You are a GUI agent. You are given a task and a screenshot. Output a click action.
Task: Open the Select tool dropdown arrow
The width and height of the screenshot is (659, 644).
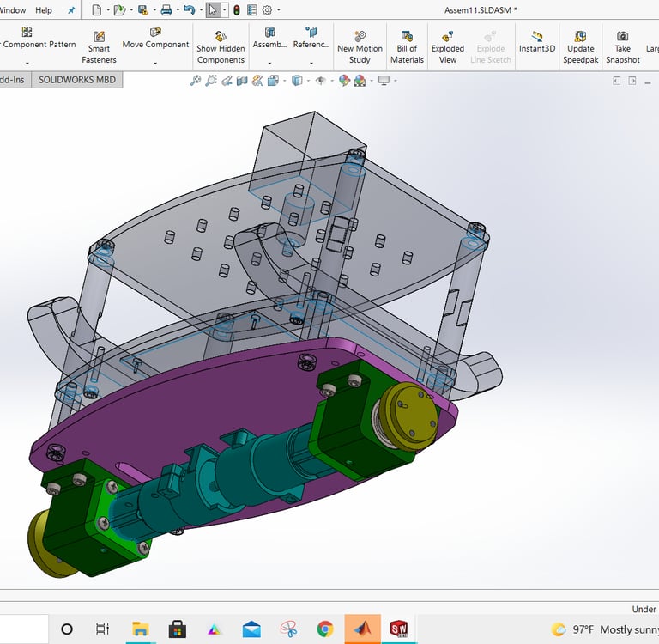pyautogui.click(x=225, y=10)
